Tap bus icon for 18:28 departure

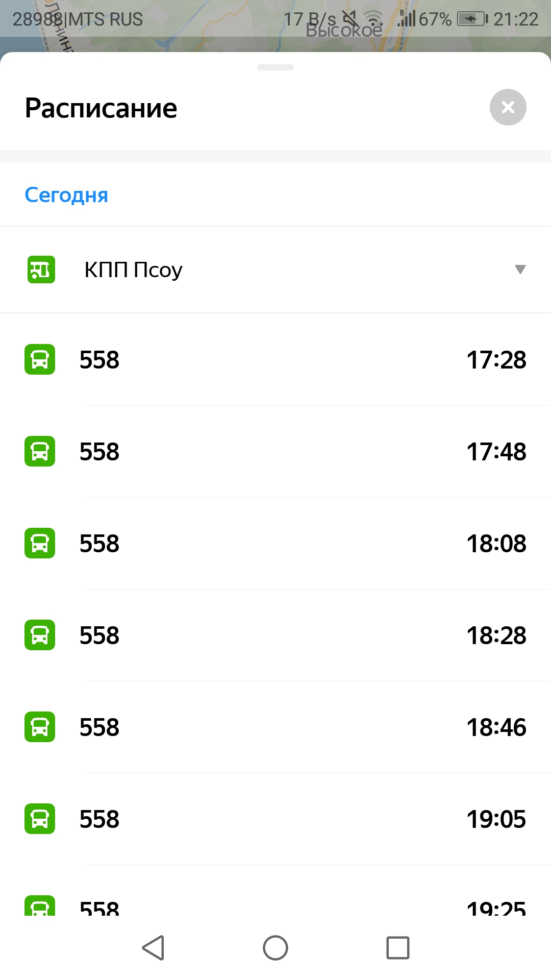point(40,635)
